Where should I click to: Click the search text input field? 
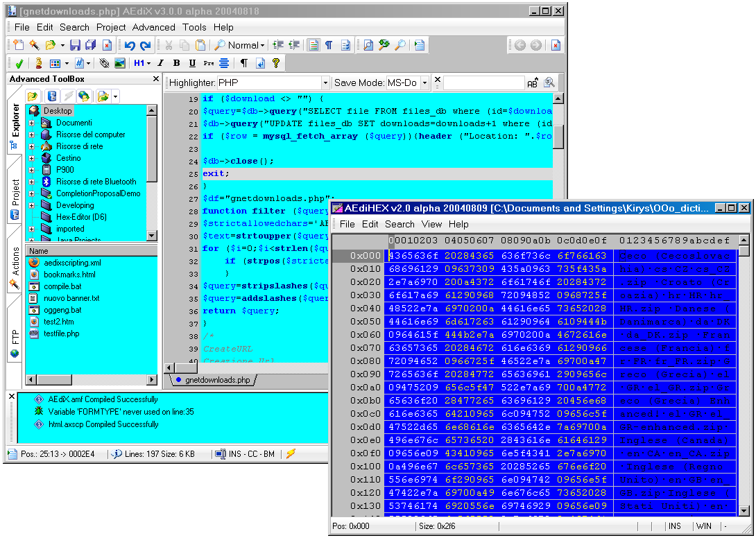pyautogui.click(x=483, y=83)
